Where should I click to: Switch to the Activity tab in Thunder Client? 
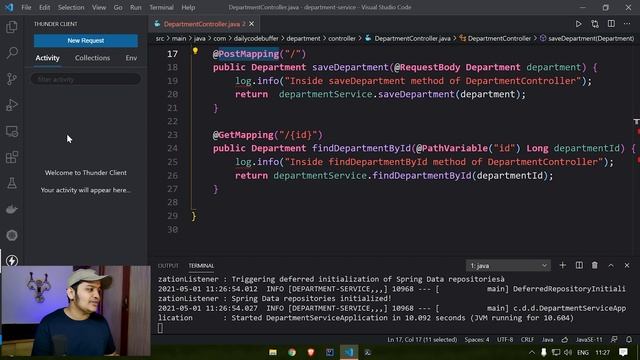(x=47, y=58)
